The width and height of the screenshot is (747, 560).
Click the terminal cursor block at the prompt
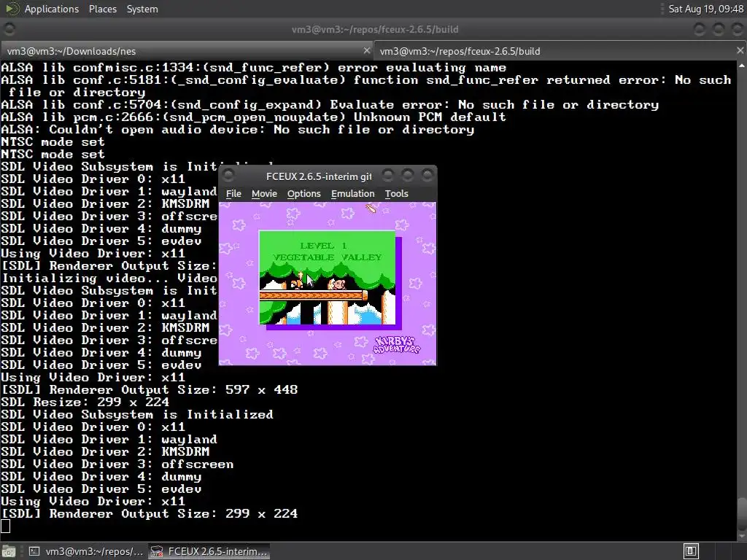tap(5, 526)
